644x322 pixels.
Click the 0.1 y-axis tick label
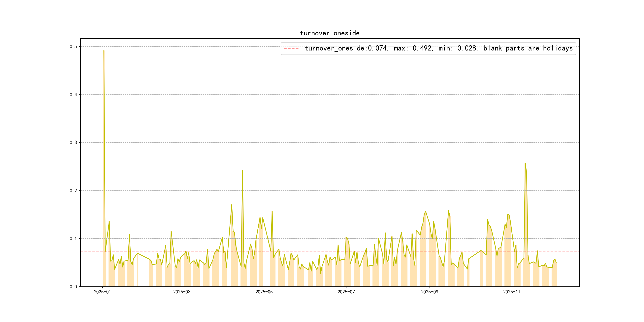click(73, 239)
